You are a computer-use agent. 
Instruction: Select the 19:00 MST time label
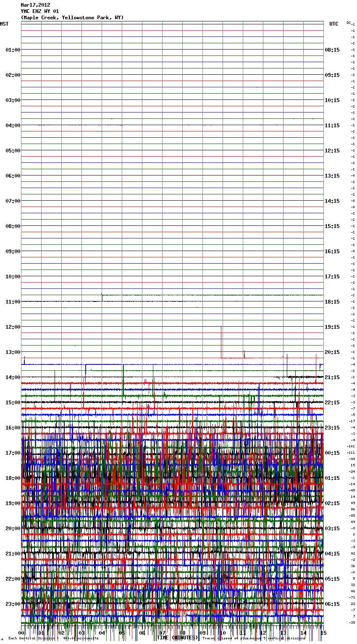pyautogui.click(x=13, y=503)
